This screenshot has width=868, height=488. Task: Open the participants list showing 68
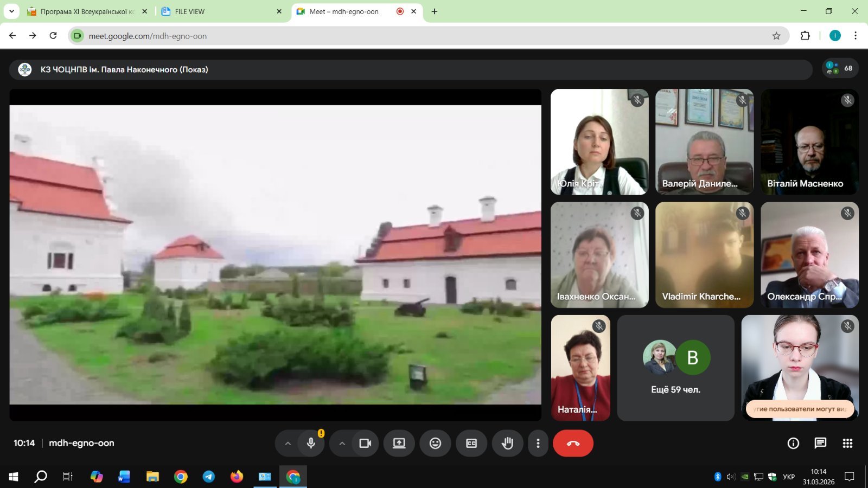(840, 68)
